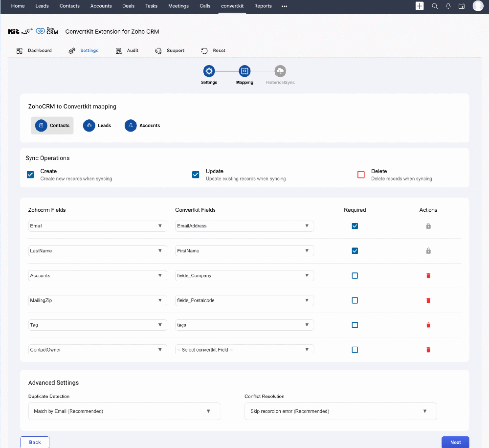
Task: Switch to the convertkit tab
Action: [232, 6]
